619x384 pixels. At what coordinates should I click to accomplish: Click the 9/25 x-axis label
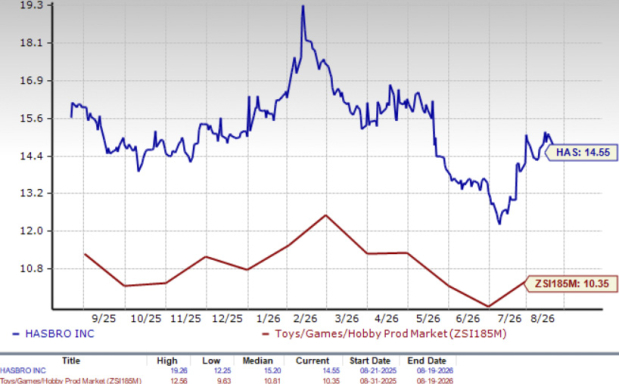(103, 318)
